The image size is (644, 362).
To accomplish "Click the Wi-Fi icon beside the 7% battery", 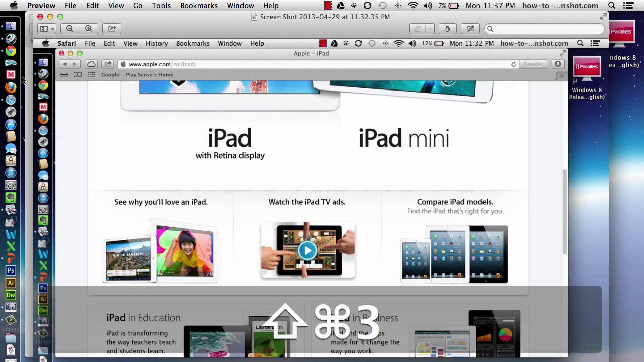I will (x=413, y=6).
